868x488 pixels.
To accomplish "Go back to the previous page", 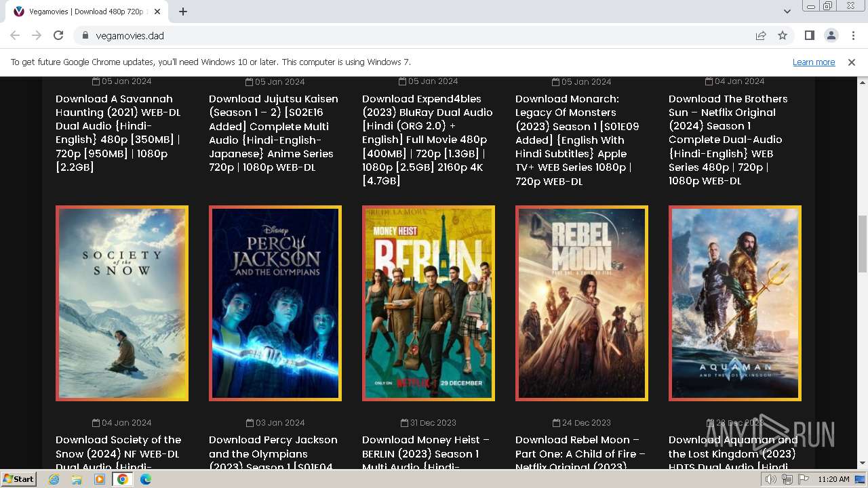I will [15, 35].
